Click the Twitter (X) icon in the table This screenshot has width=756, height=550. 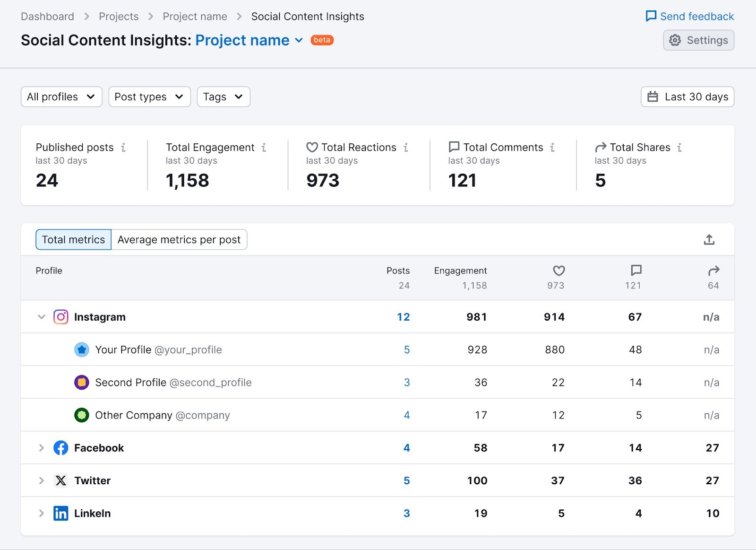(x=60, y=480)
